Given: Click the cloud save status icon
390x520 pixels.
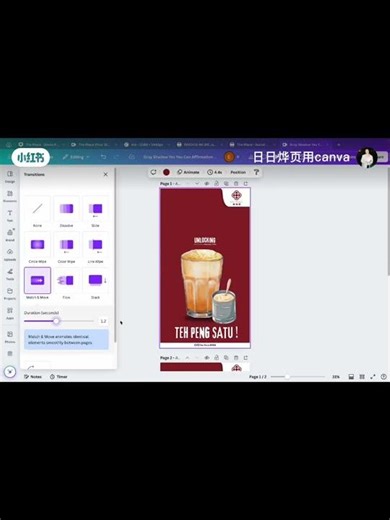Looking at the screenshot, I should pyautogui.click(x=132, y=157).
